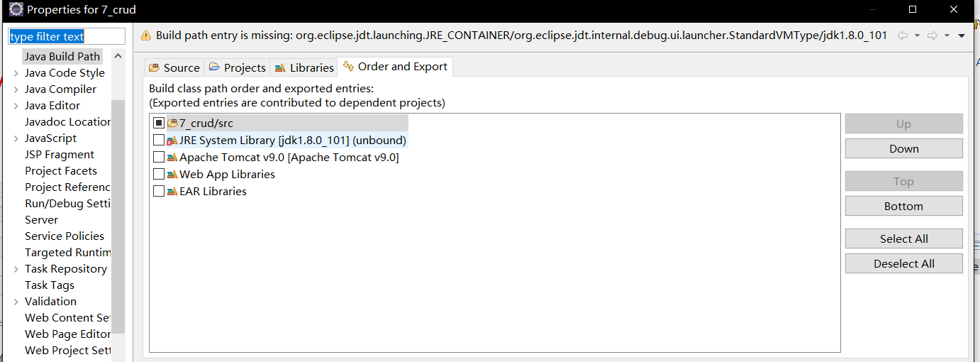Viewport: 980px width, 362px height.
Task: Tick the Web App Libraries checkbox
Action: click(159, 175)
